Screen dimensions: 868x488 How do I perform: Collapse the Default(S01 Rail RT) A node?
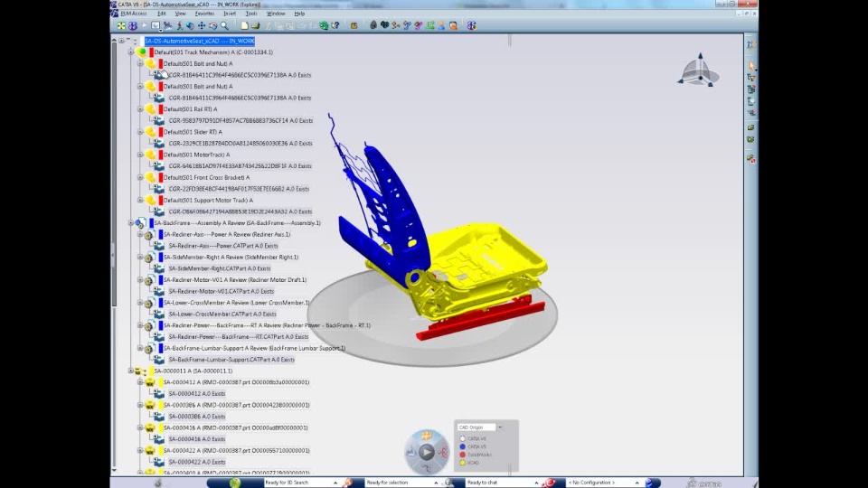[140, 109]
